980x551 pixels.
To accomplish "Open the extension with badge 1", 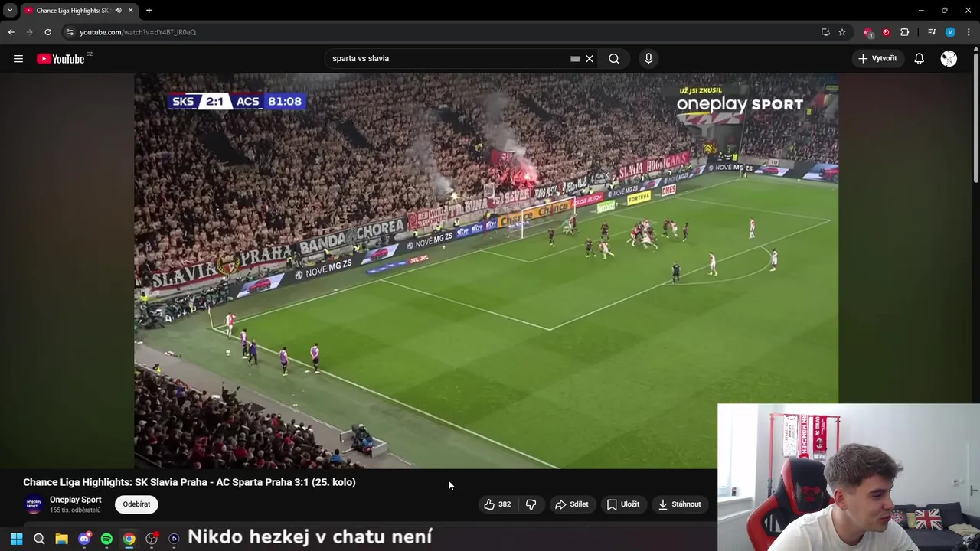I will 868,32.
